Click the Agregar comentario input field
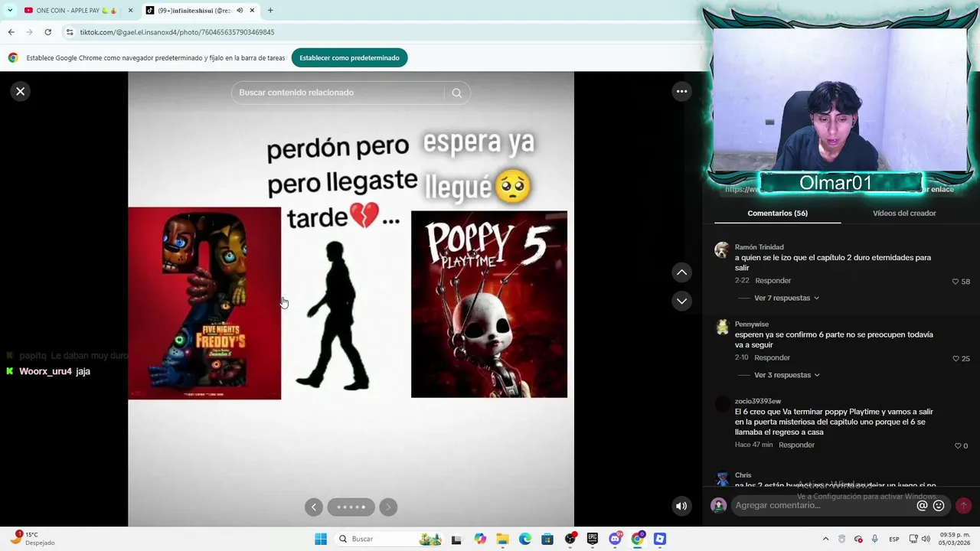This screenshot has width=980, height=551. [x=823, y=505]
